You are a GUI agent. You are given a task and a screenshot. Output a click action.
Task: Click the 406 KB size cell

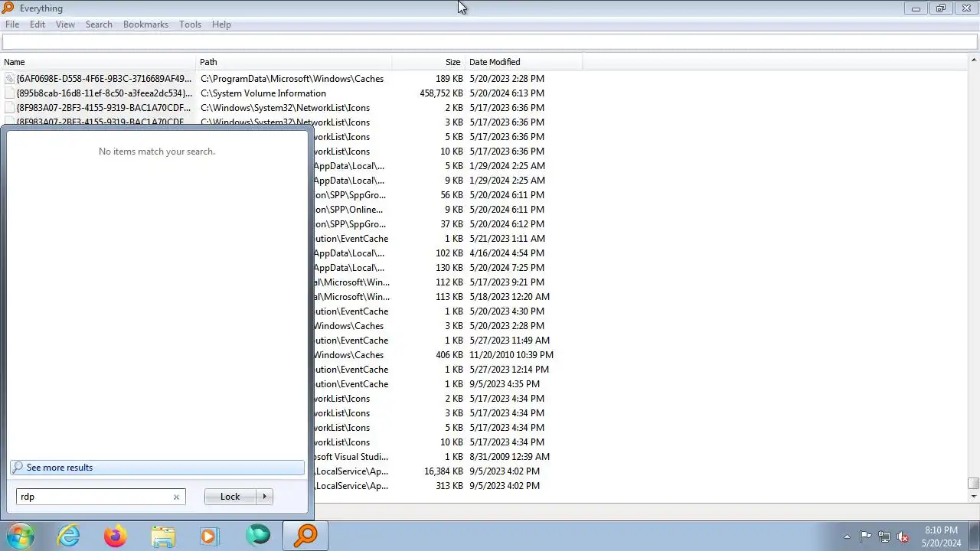449,355
